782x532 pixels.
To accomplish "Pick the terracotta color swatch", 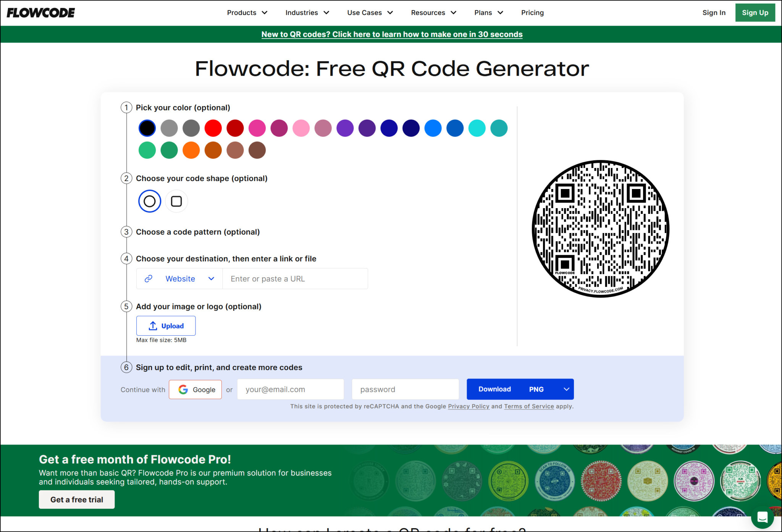I will [x=235, y=150].
